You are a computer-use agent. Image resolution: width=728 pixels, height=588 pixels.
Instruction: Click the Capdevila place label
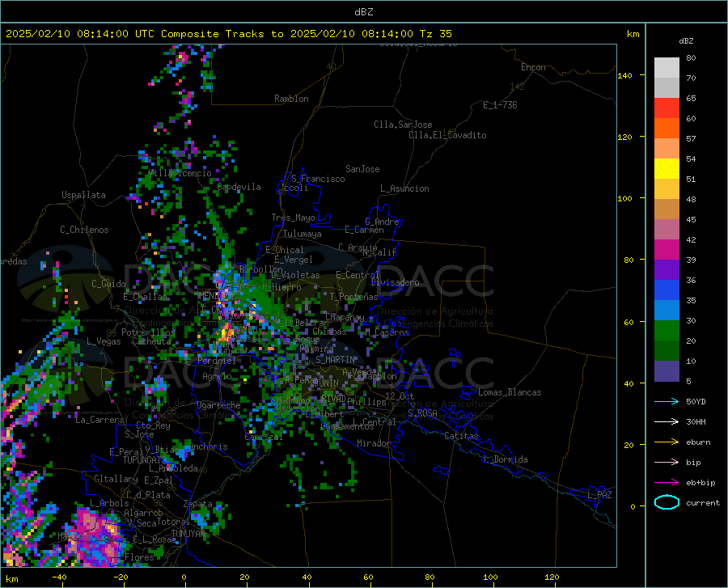coord(239,187)
